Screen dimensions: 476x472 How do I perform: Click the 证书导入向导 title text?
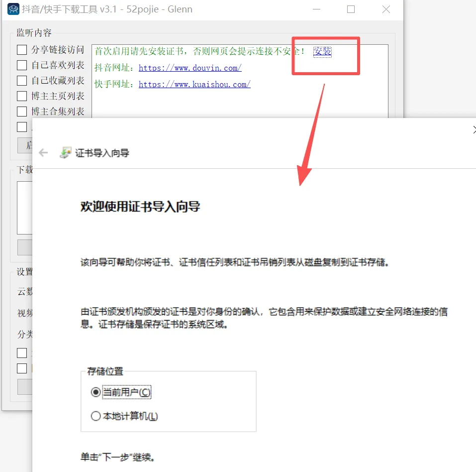point(102,153)
